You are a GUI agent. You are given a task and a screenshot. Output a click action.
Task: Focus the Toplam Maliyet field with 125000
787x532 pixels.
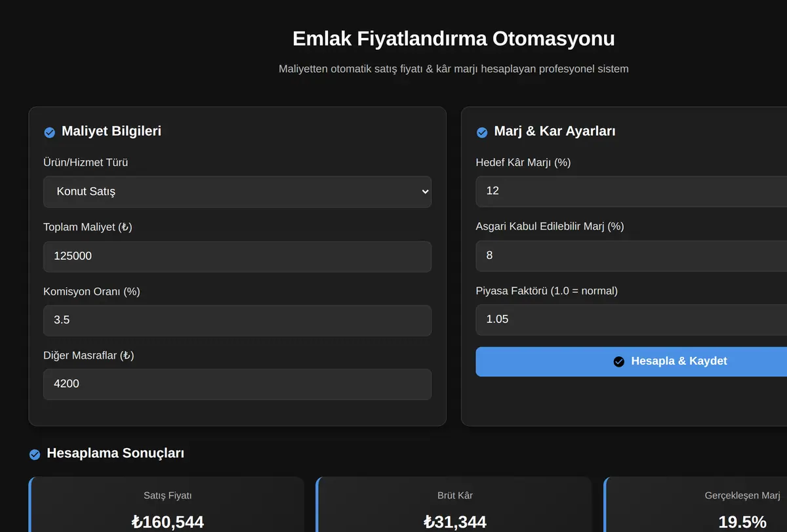click(x=237, y=256)
